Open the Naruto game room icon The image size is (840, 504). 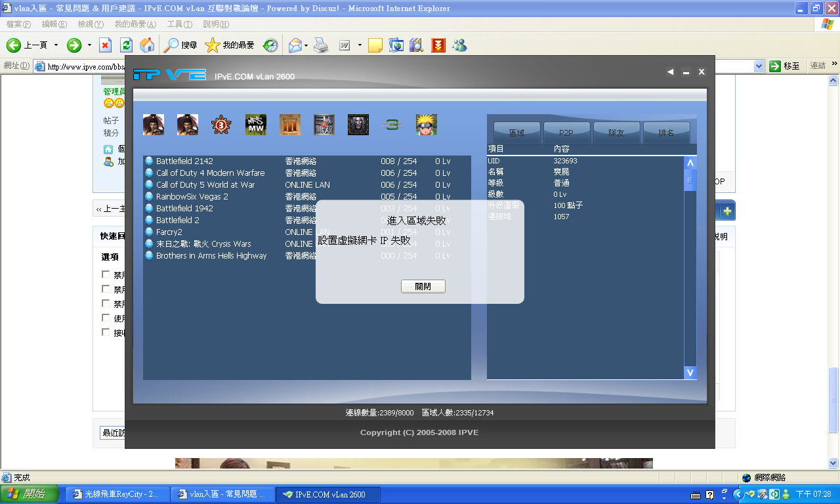tap(426, 125)
